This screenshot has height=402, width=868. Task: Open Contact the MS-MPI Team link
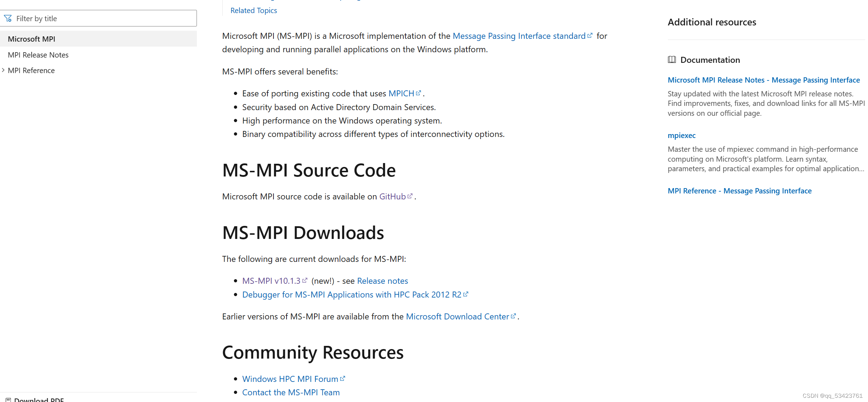coord(291,392)
